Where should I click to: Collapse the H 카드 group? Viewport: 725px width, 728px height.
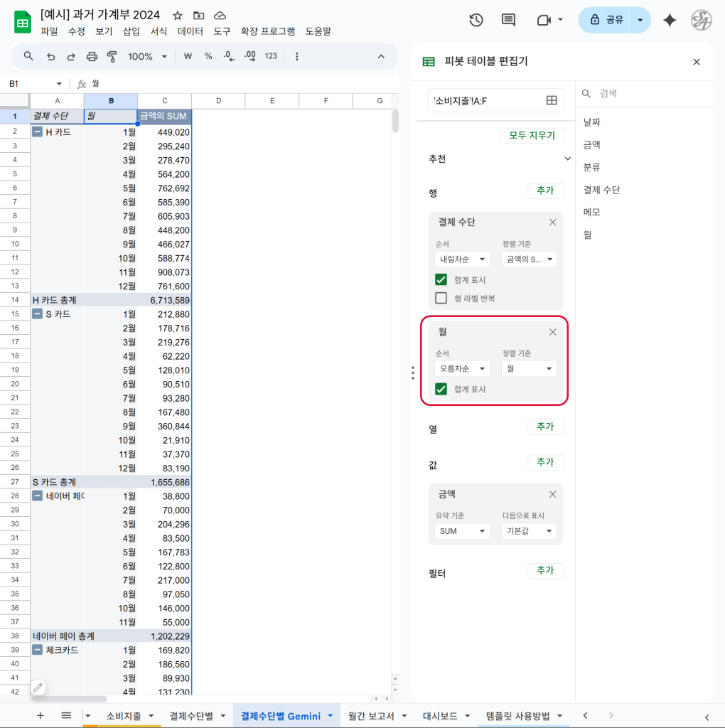point(37,132)
